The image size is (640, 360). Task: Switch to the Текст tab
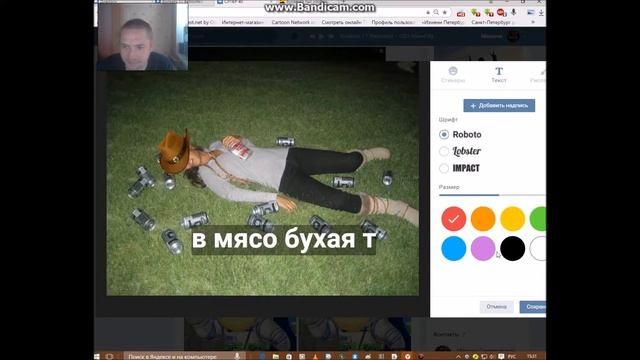pos(499,75)
